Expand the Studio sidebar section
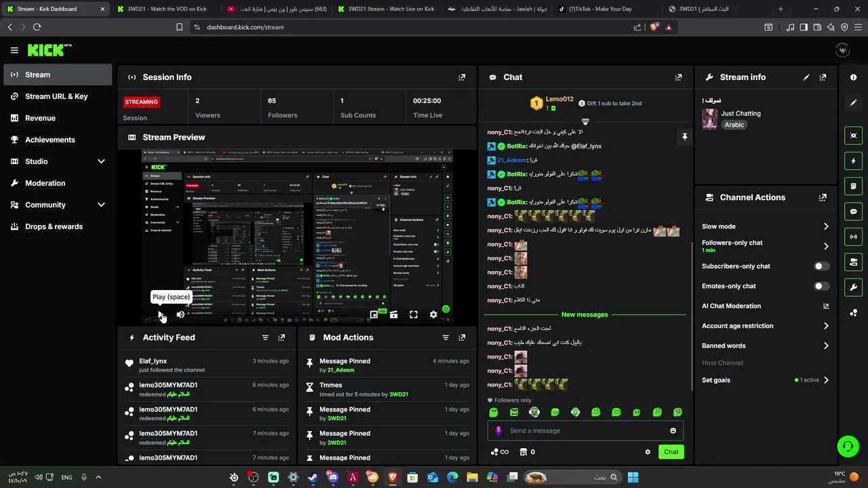This screenshot has width=868, height=488. [101, 161]
